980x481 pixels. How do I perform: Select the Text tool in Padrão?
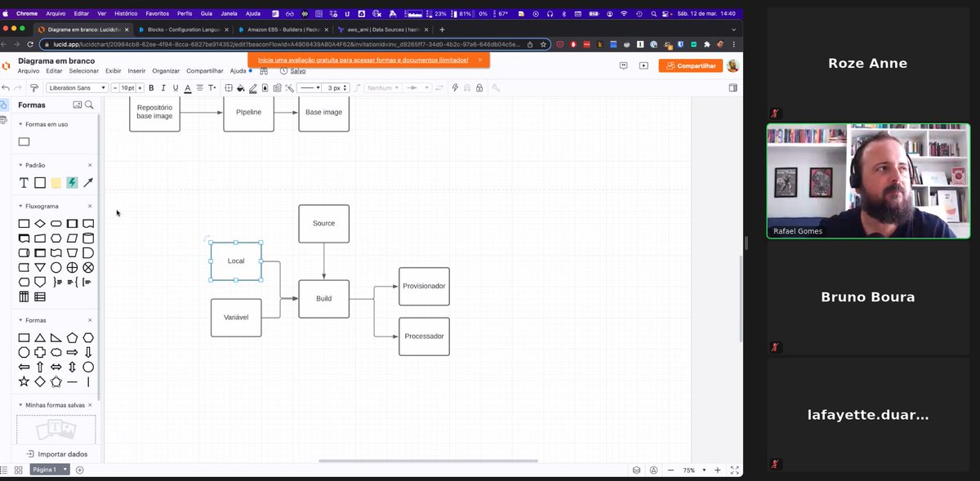tap(24, 183)
